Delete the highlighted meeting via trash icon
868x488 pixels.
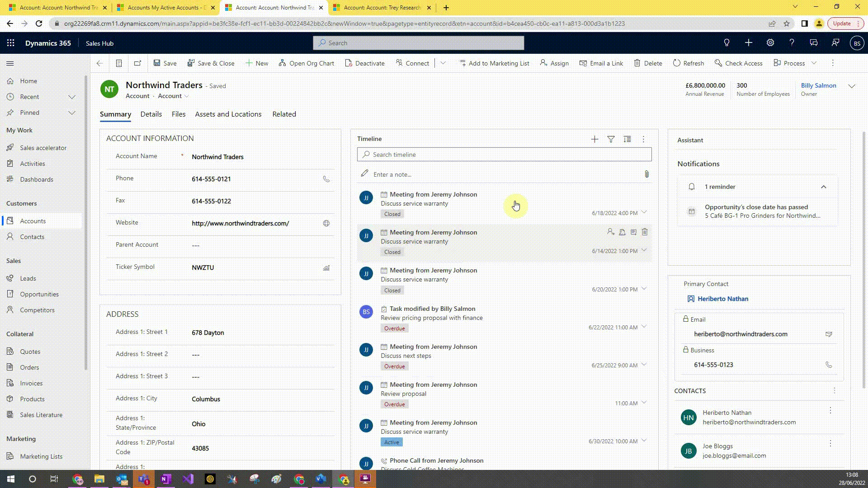click(x=645, y=232)
